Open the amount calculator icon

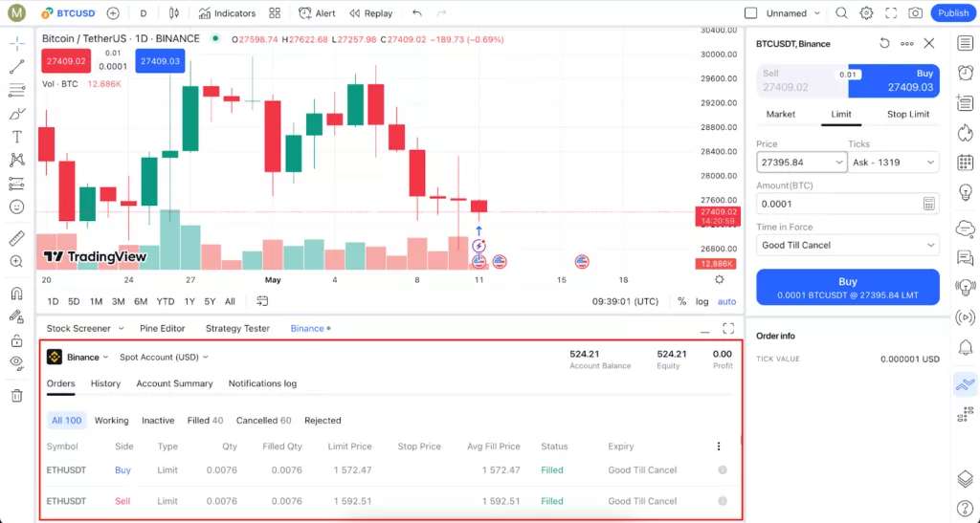coord(928,204)
